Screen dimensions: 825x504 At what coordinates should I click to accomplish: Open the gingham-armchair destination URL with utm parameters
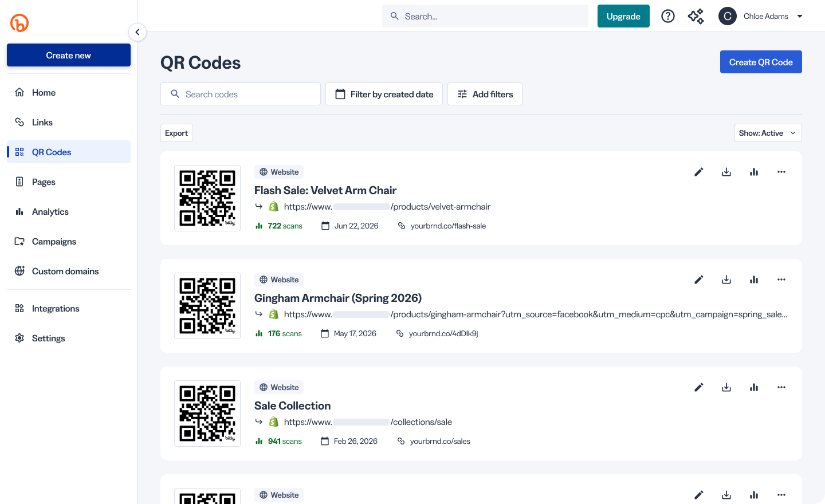click(x=535, y=314)
